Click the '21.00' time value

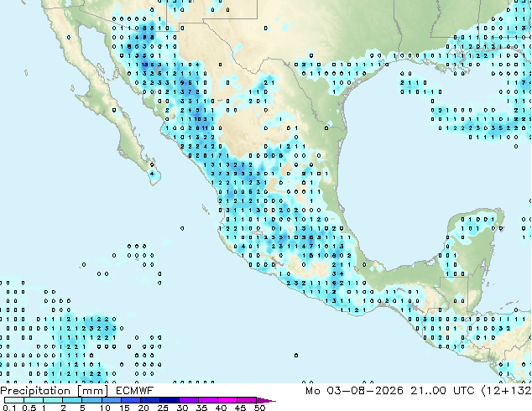(x=430, y=391)
